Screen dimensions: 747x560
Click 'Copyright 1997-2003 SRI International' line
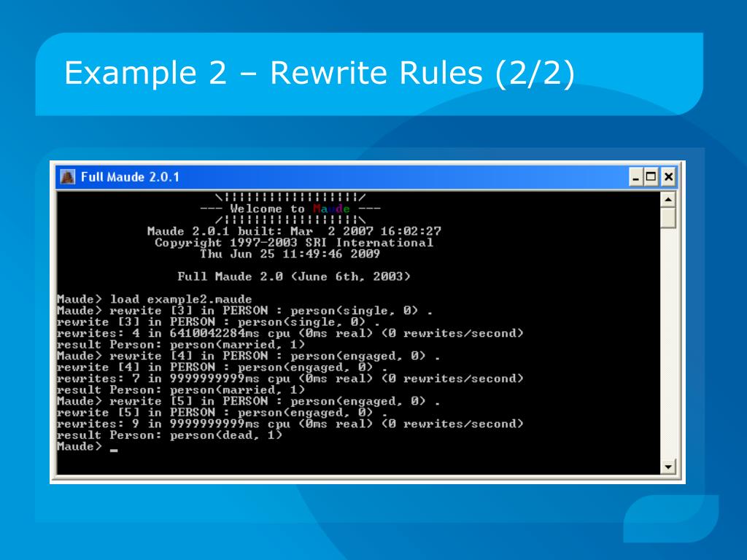pos(294,242)
